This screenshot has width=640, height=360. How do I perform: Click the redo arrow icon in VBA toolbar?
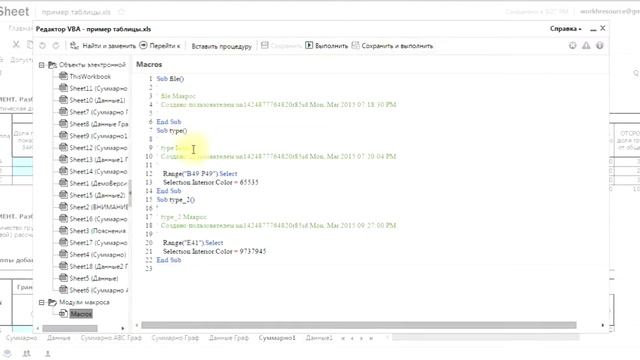coord(56,46)
